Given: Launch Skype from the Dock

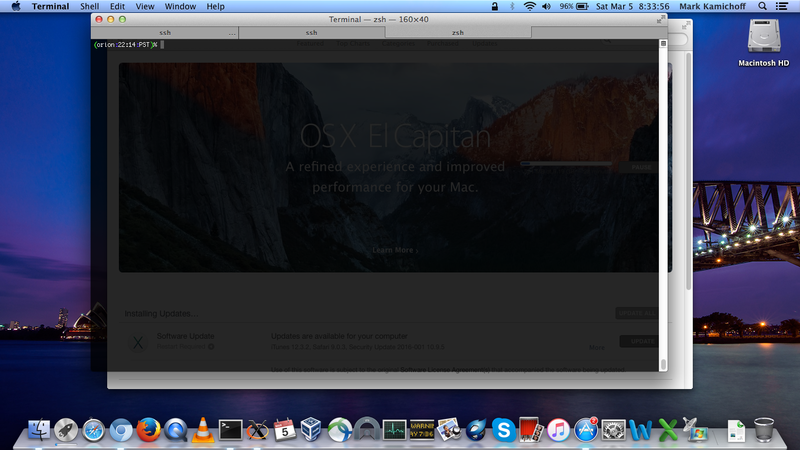Looking at the screenshot, I should click(x=504, y=430).
